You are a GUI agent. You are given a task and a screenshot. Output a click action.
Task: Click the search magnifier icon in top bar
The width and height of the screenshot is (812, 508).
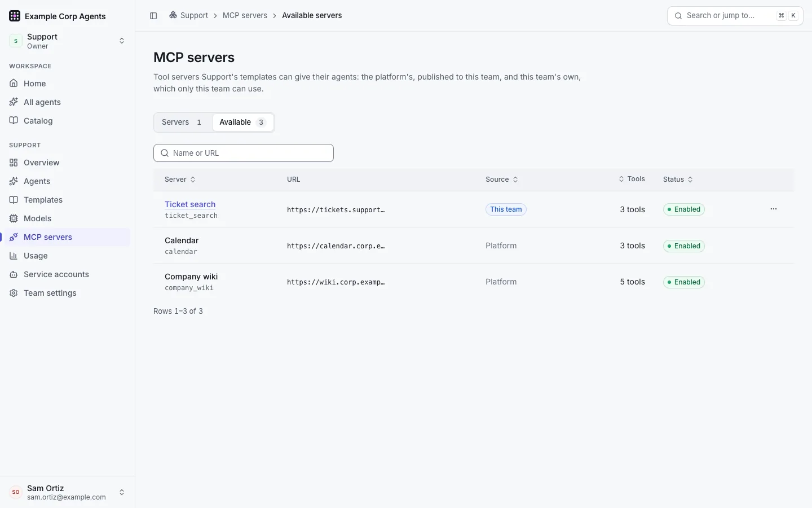(678, 16)
